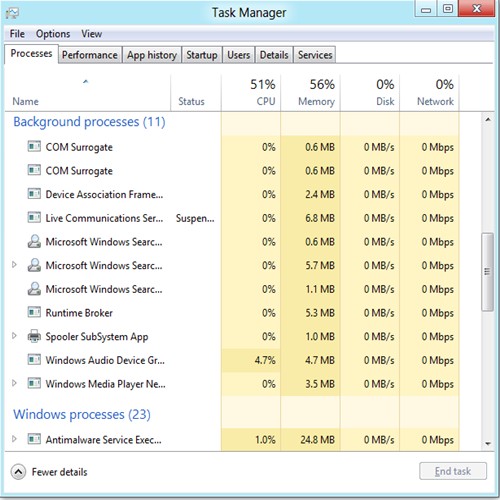Switch to the Performance tab
The image size is (500, 500).
tap(90, 55)
